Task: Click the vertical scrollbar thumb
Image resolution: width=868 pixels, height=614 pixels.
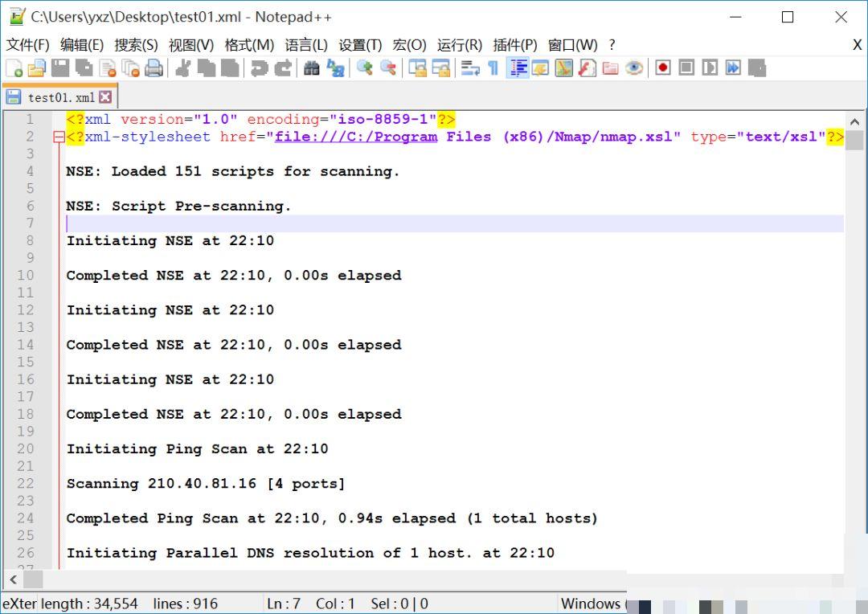Action: tap(854, 141)
